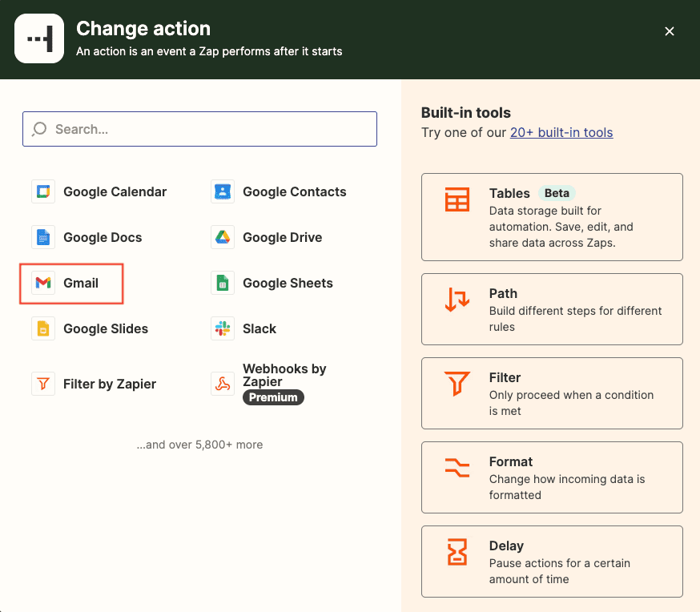Select the Delay tool title
Image resolution: width=700 pixels, height=612 pixels.
click(x=506, y=546)
